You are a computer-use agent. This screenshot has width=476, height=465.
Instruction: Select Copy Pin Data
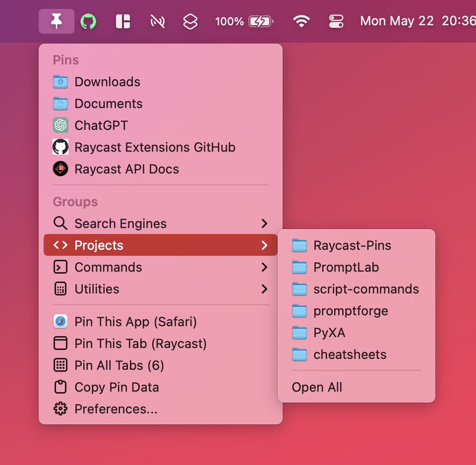(117, 387)
